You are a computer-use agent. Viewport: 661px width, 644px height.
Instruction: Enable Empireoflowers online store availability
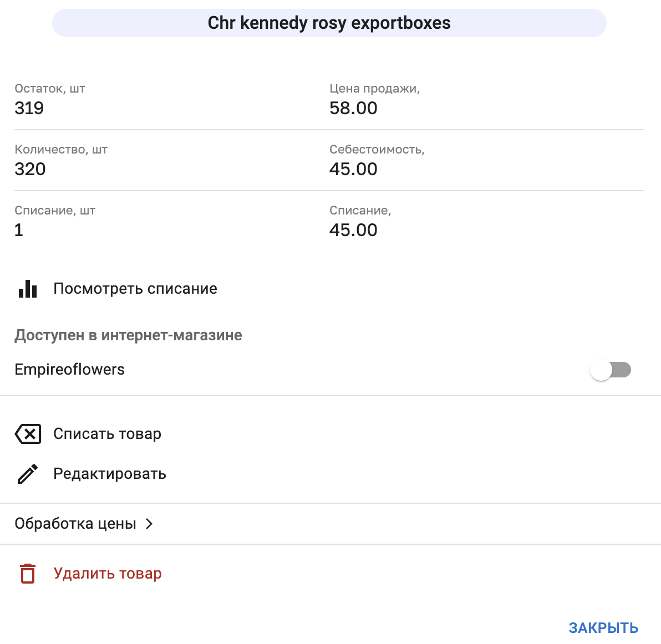point(611,369)
